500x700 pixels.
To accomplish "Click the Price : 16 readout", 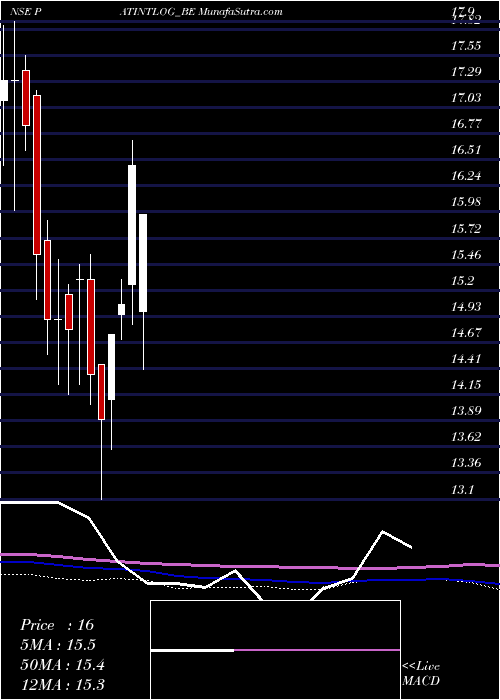I will pos(57,625).
